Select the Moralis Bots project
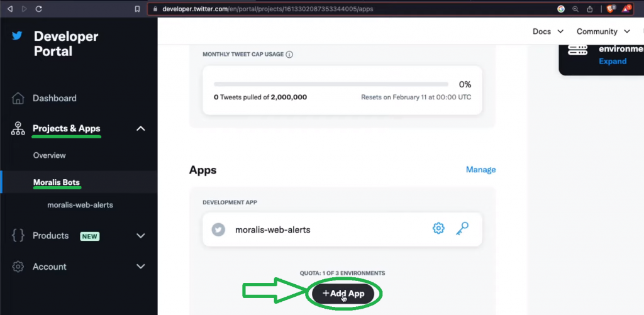 tap(57, 182)
